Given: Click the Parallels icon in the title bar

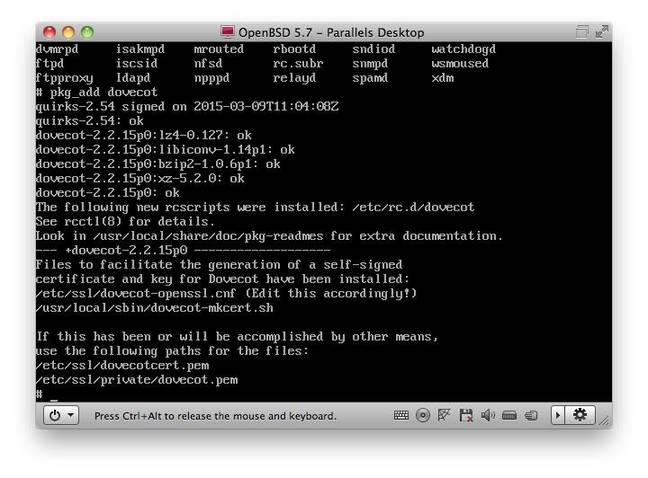Looking at the screenshot, I should (227, 32).
